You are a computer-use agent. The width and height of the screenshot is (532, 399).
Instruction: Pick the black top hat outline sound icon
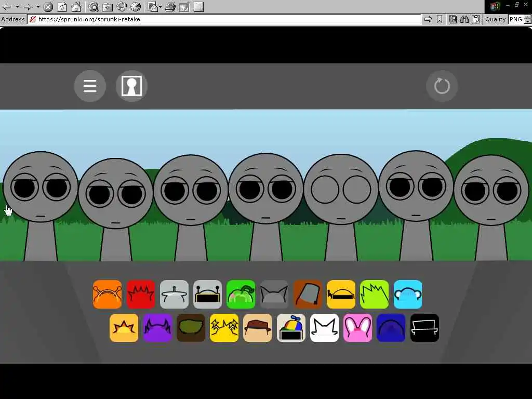click(424, 328)
